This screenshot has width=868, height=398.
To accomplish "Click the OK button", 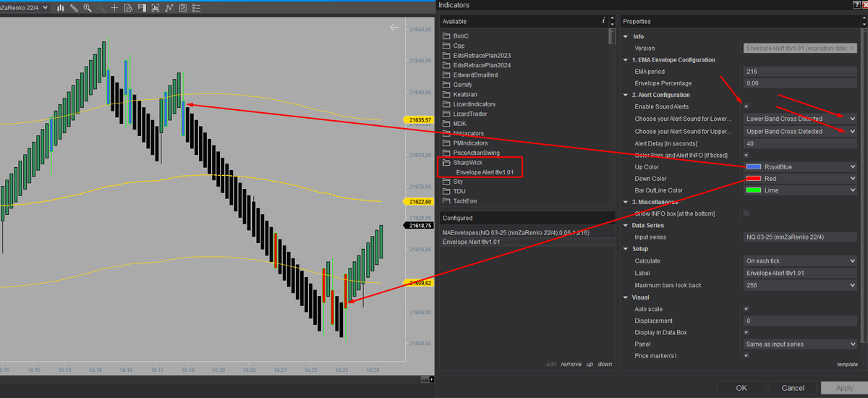I will (x=741, y=388).
